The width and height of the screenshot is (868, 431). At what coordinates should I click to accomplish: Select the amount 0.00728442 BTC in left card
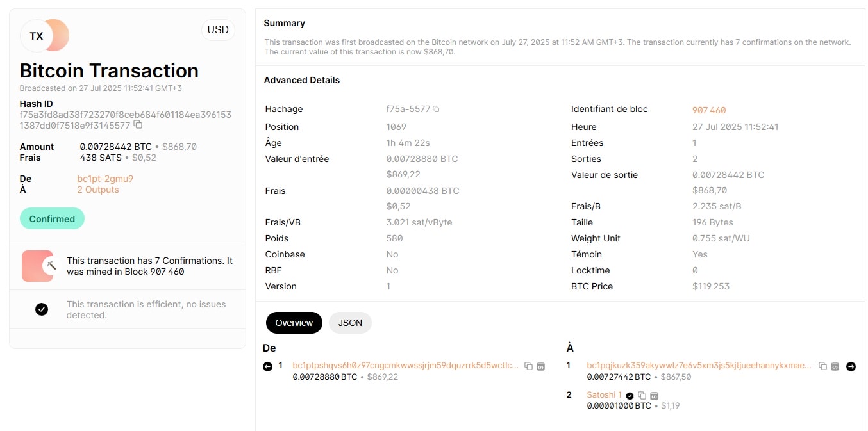coord(116,147)
